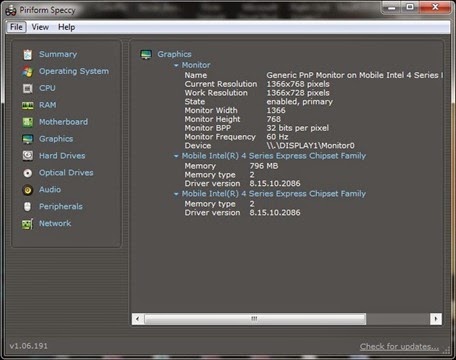Select the '60 Hz' frequency value
The height and width of the screenshot is (360, 456).
(x=277, y=137)
